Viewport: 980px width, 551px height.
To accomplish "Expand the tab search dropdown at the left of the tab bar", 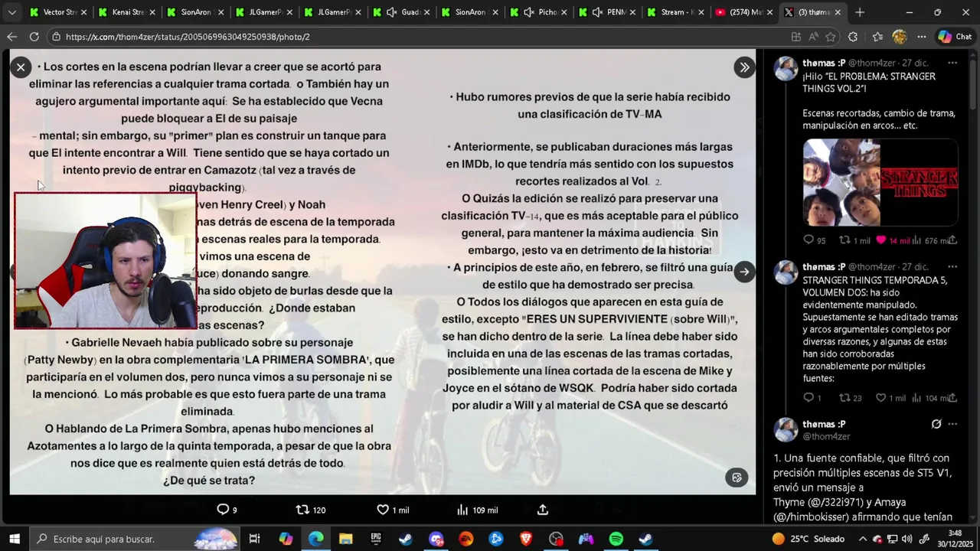I will 11,12.
